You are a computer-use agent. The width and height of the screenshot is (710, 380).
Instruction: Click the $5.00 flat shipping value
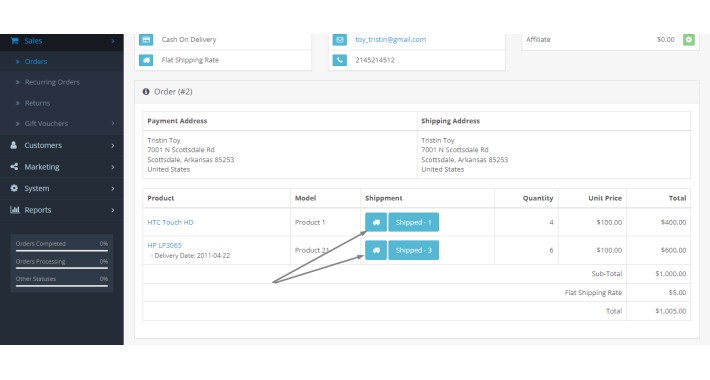point(677,293)
